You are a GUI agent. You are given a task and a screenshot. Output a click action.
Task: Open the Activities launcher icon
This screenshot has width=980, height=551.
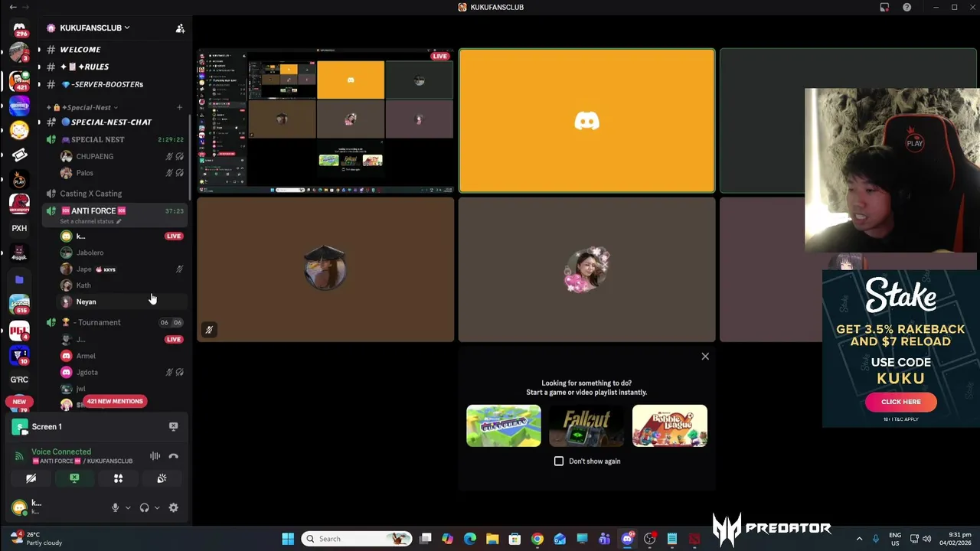[x=118, y=478]
